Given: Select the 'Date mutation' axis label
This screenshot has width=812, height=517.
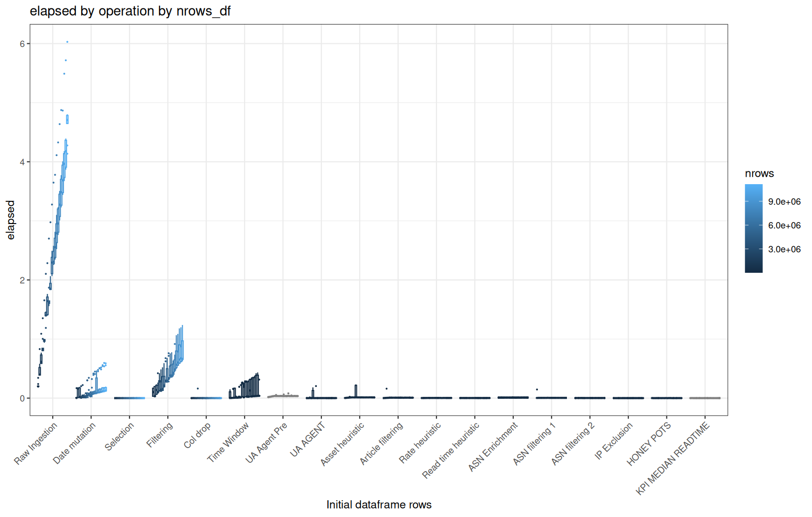Looking at the screenshot, I should coord(74,444).
